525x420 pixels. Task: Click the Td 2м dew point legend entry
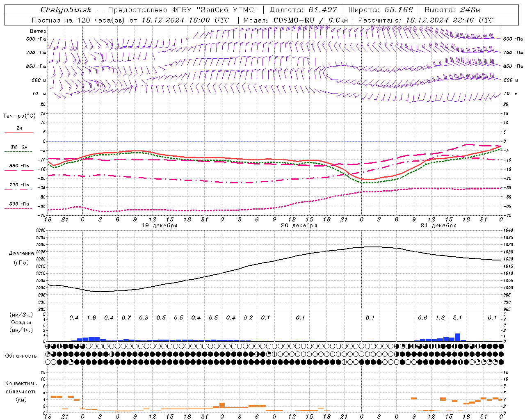(x=19, y=147)
